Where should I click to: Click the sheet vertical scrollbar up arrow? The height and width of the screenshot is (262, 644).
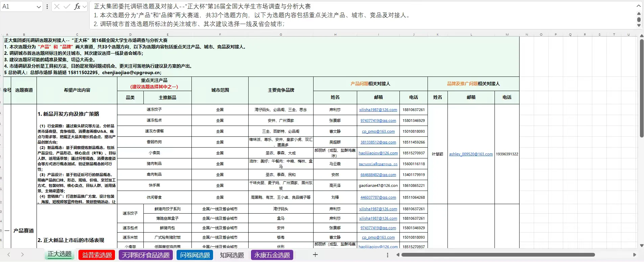click(642, 36)
